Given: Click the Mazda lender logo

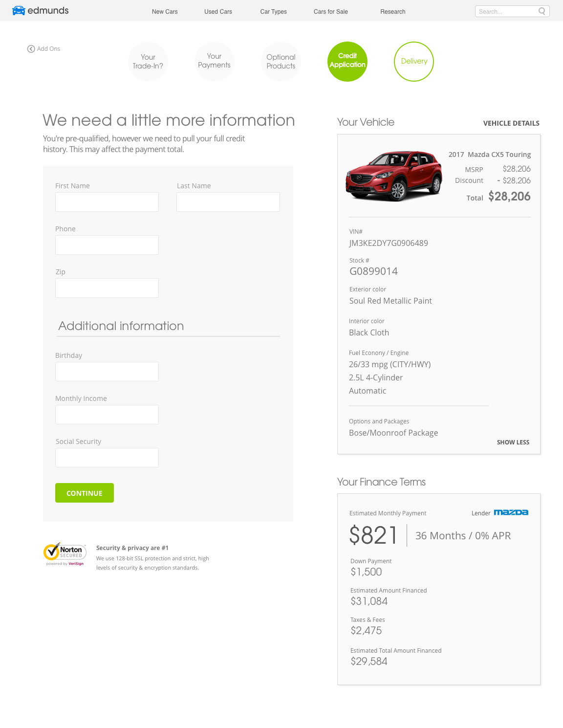Looking at the screenshot, I should [x=511, y=512].
